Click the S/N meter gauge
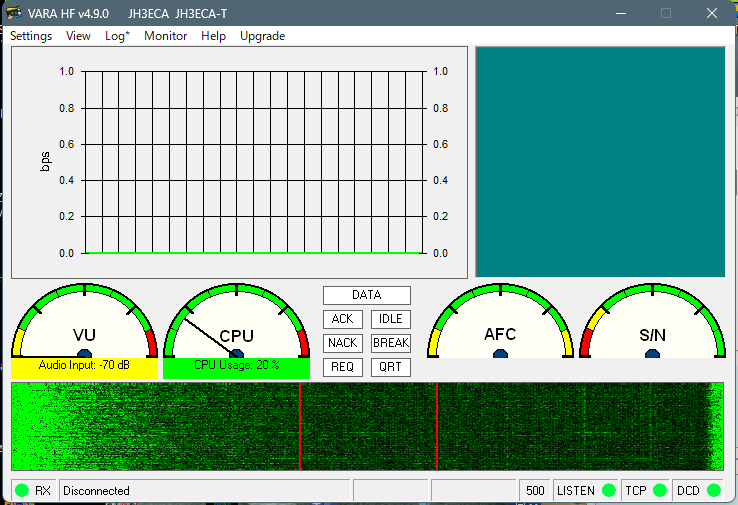738x505 pixels. click(x=652, y=325)
